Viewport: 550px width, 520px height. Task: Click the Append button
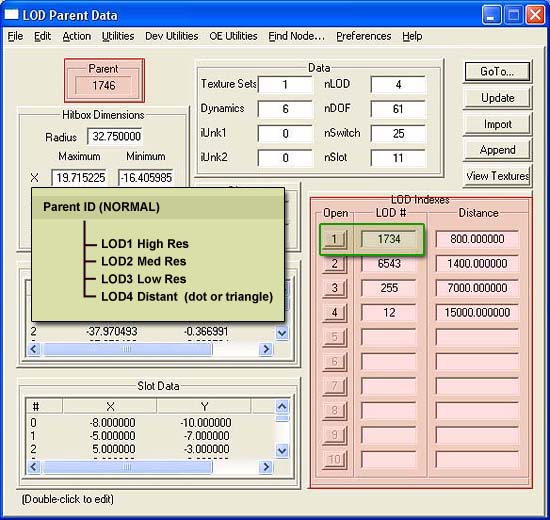497,150
